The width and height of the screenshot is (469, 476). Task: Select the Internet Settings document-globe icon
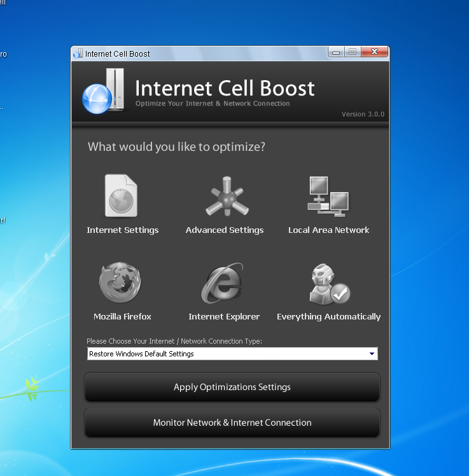[x=121, y=195]
